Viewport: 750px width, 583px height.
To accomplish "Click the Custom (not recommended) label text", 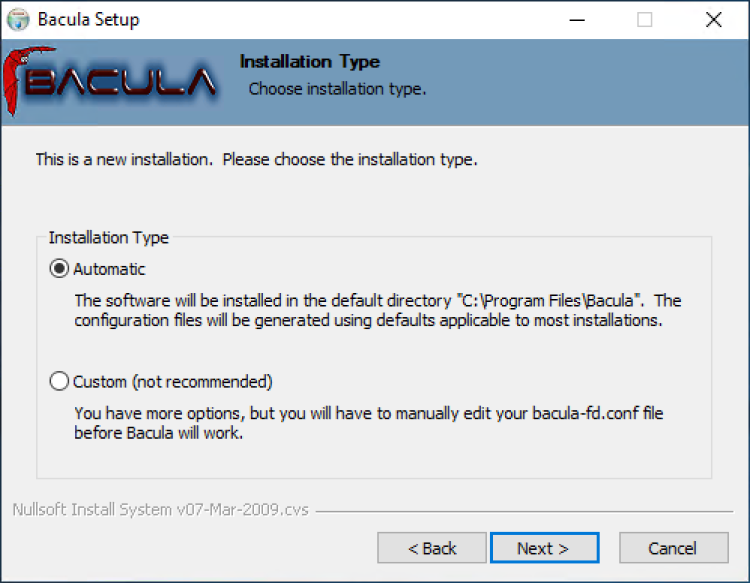I will [173, 382].
